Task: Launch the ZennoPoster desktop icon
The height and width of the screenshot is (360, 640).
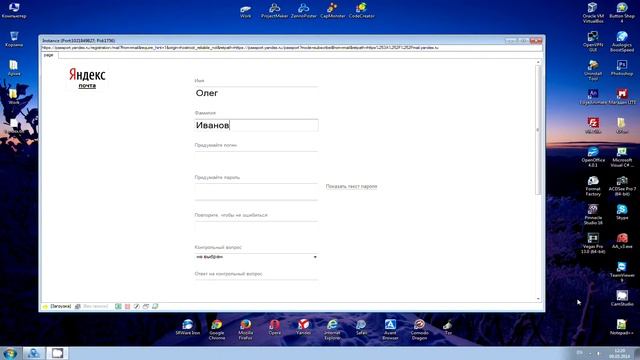Action: click(x=303, y=11)
